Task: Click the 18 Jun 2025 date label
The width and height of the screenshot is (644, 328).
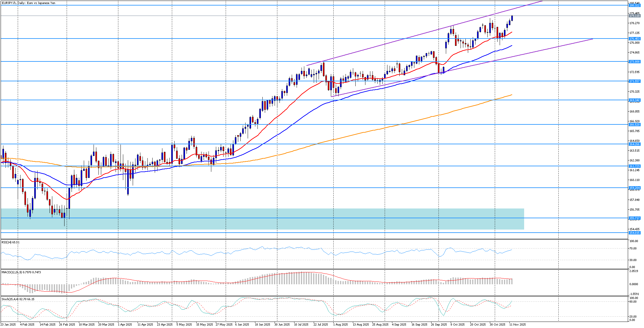Action: pyautogui.click(x=263, y=325)
